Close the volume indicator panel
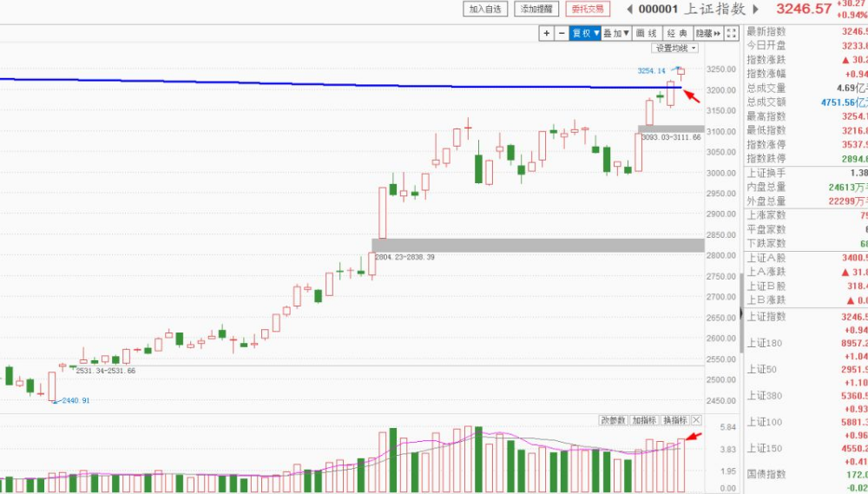Screen dimensions: 868x494 (x=696, y=420)
